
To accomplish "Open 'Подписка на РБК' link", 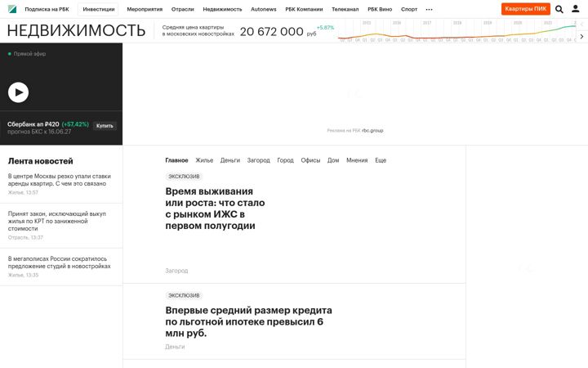I will (x=47, y=9).
